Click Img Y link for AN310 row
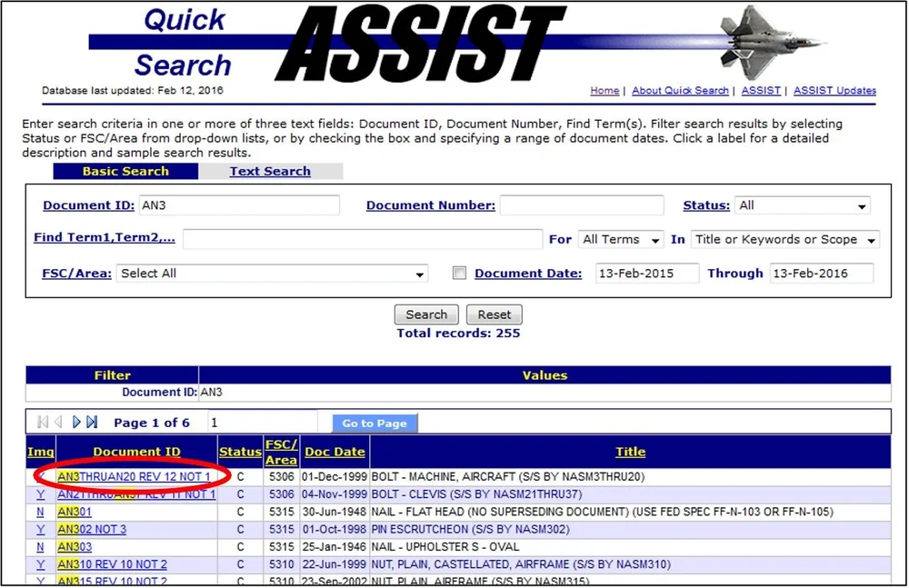 [x=40, y=564]
